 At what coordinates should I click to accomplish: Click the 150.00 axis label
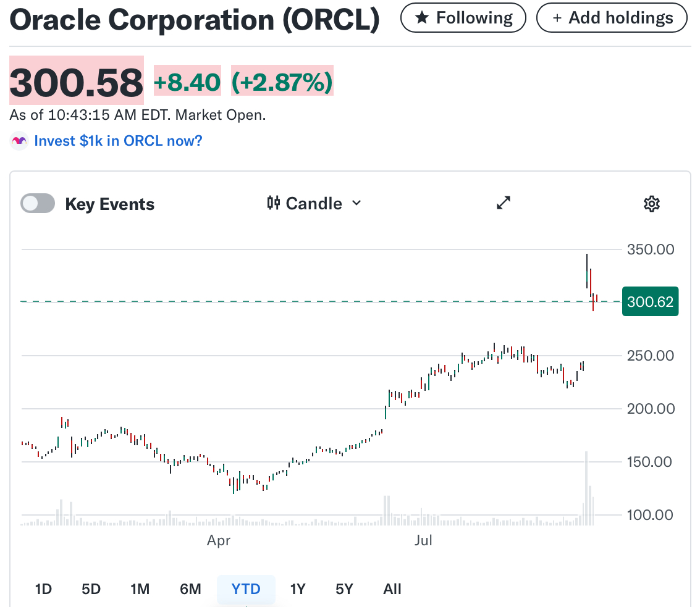tap(649, 462)
